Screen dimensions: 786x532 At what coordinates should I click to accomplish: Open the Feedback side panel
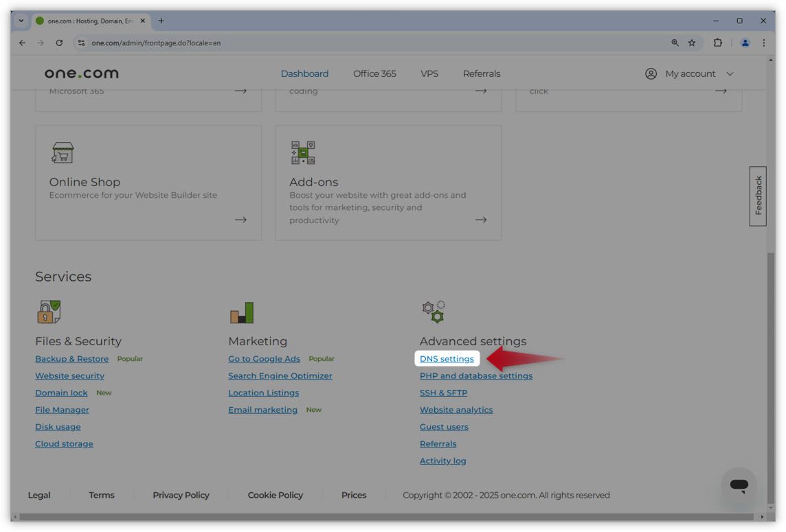[x=757, y=196]
